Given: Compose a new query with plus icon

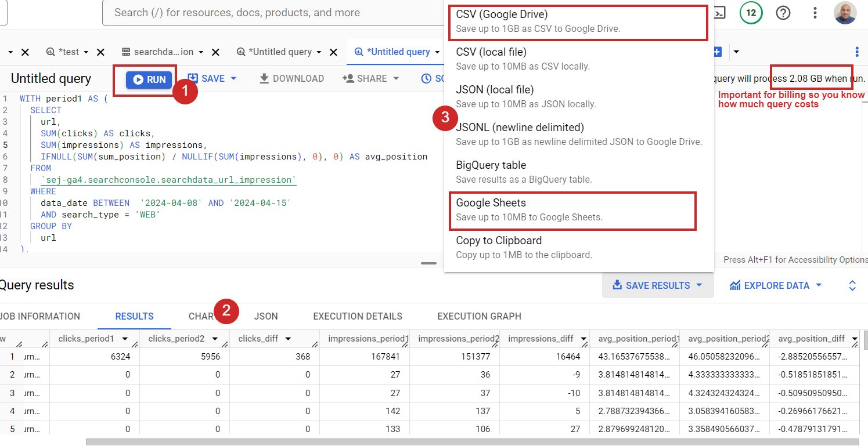Looking at the screenshot, I should 716,52.
